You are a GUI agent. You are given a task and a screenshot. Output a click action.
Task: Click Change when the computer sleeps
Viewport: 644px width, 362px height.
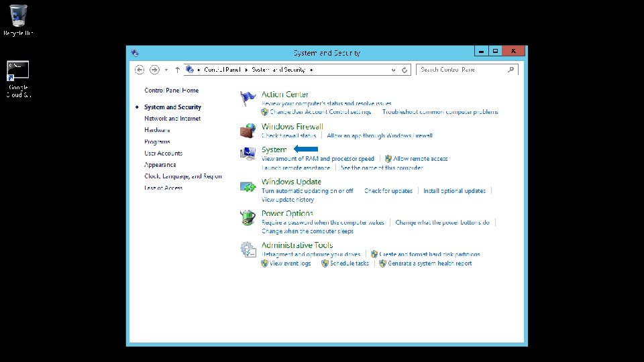pos(308,231)
